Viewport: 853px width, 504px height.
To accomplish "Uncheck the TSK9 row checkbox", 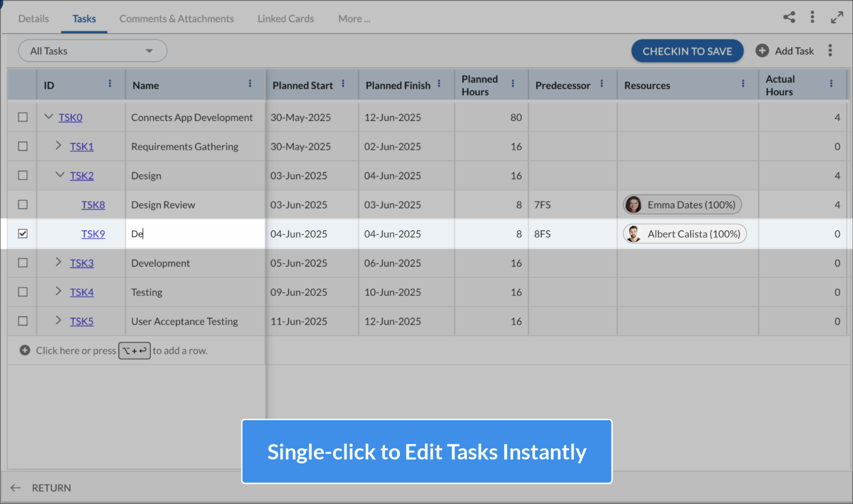I will click(x=23, y=234).
